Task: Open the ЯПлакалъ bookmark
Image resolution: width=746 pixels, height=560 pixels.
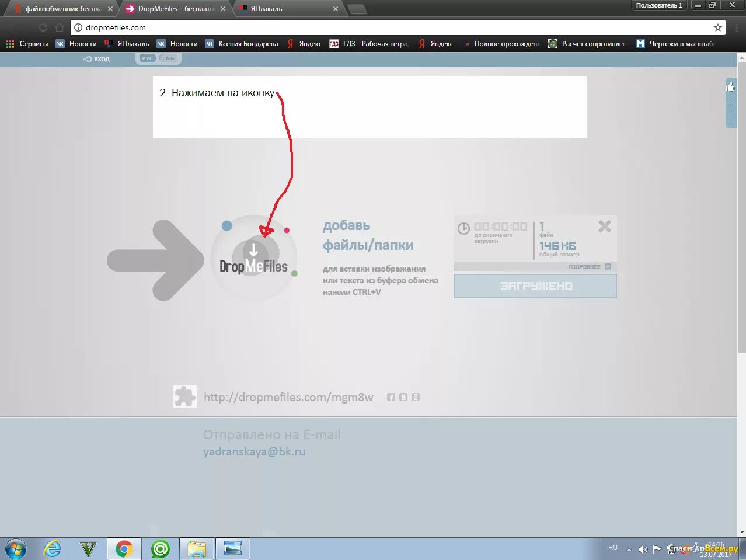Action: pos(127,44)
